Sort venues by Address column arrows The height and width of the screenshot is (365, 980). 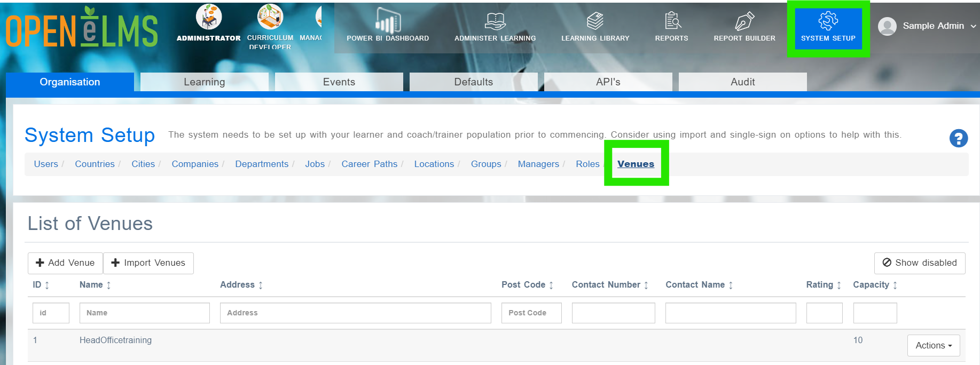point(261,285)
